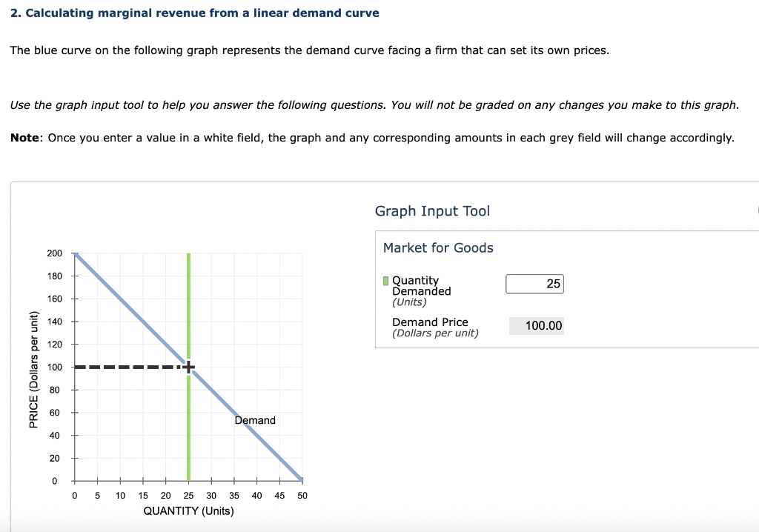Click the Demand label on the graph
The height and width of the screenshot is (532, 759).
(x=254, y=420)
